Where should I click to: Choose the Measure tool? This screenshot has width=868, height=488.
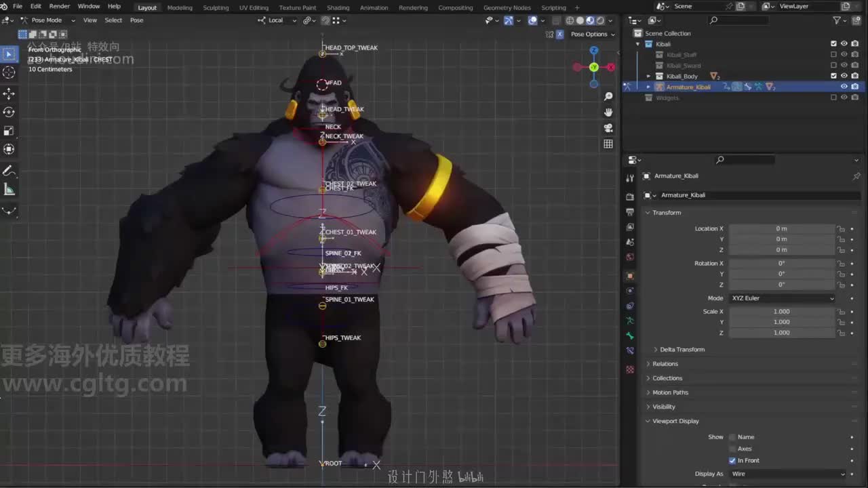click(9, 189)
